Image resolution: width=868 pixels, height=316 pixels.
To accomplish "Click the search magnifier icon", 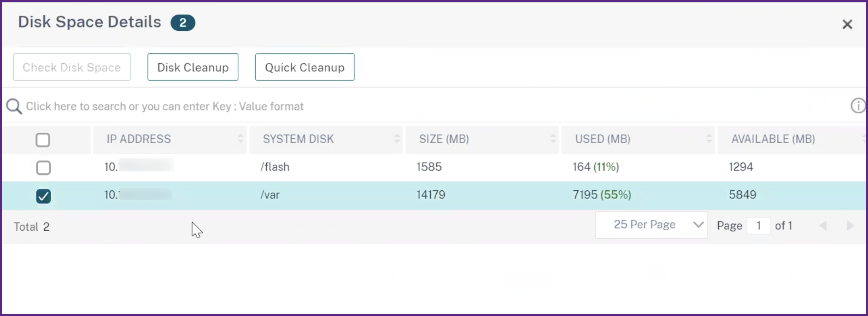I will 14,106.
